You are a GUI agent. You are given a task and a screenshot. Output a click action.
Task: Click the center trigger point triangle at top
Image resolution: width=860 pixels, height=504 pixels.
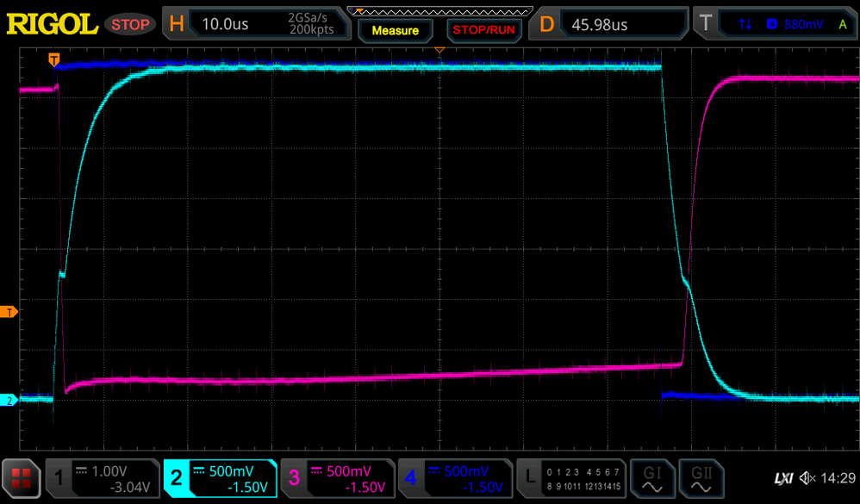pos(439,51)
